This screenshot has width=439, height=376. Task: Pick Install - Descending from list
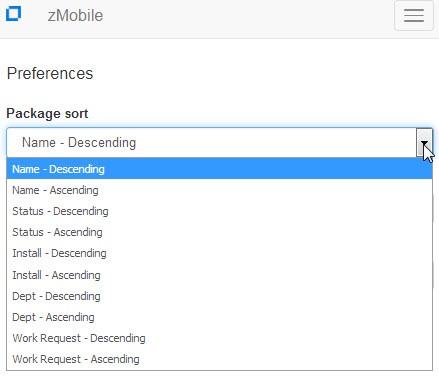219,253
